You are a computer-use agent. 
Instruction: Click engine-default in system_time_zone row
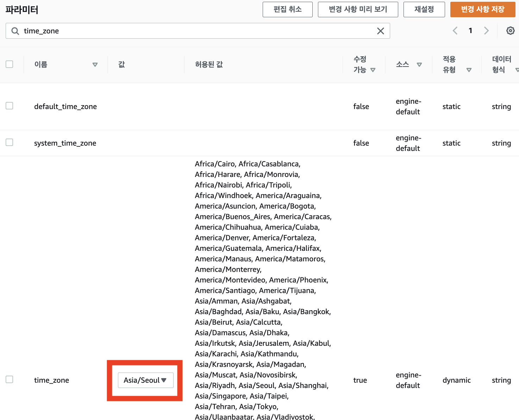point(408,143)
